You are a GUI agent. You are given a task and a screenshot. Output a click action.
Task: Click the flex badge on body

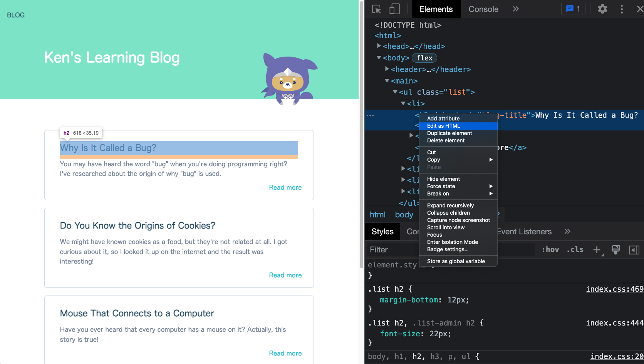424,58
